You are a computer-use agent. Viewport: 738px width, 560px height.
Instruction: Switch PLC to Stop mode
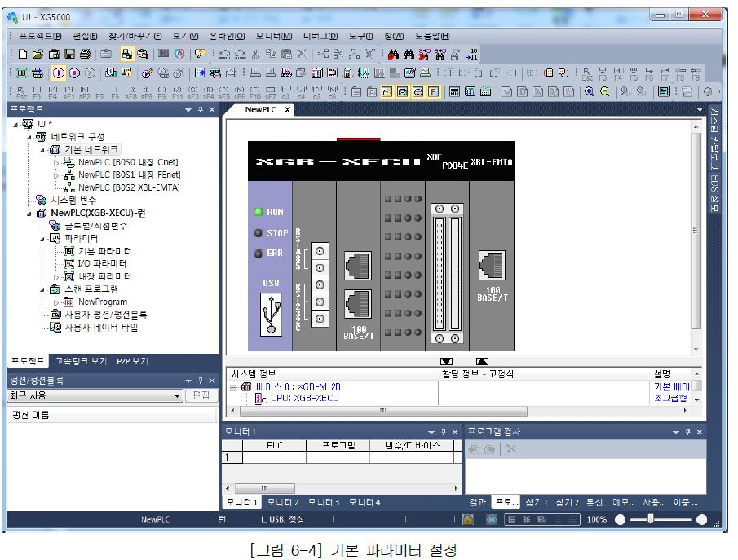point(74,73)
